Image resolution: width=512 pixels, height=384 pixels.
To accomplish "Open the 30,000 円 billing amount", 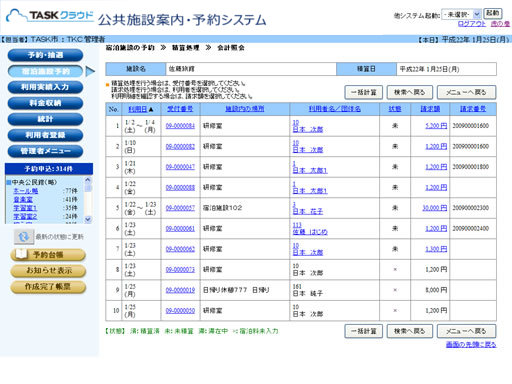I will point(435,208).
